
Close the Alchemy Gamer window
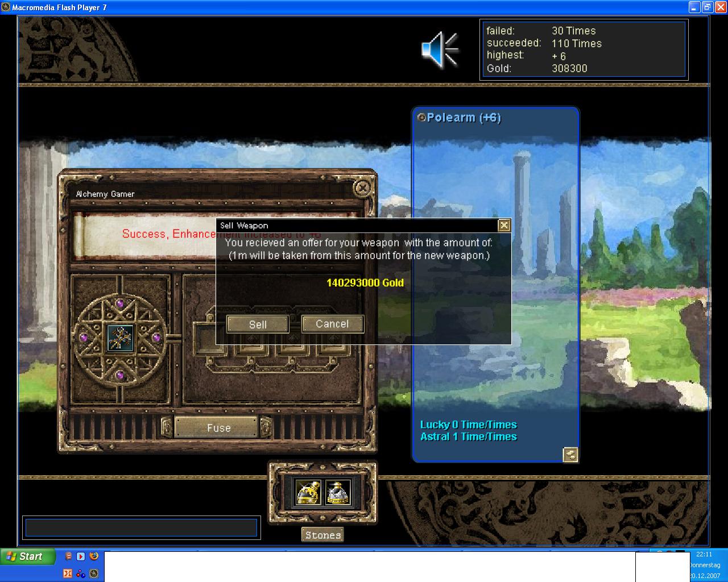click(362, 188)
